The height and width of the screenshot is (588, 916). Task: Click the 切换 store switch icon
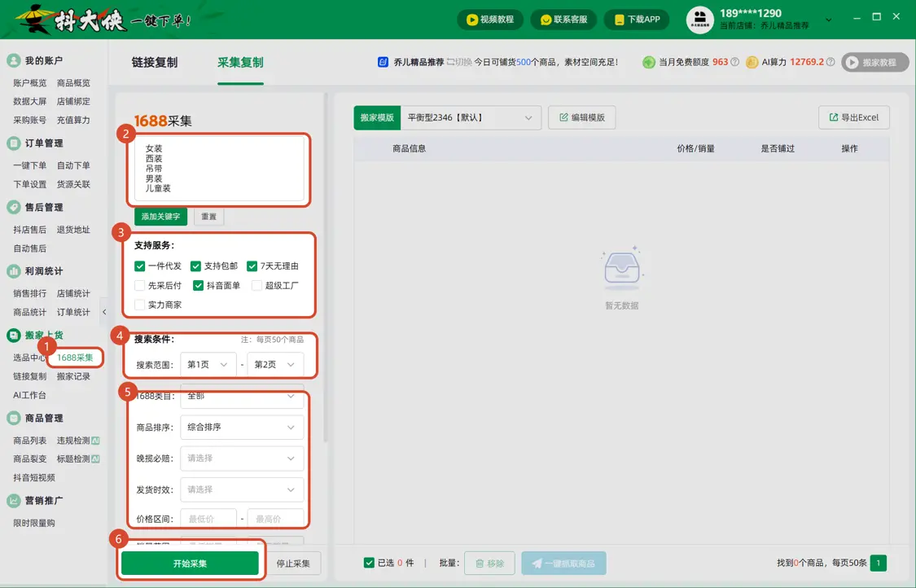click(450, 62)
